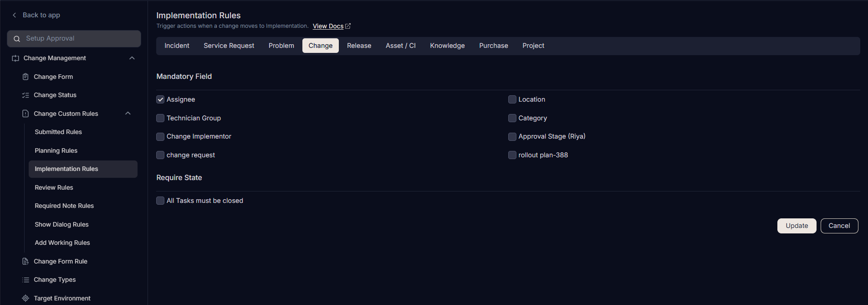
Task: Open the View Docs link
Action: [328, 26]
